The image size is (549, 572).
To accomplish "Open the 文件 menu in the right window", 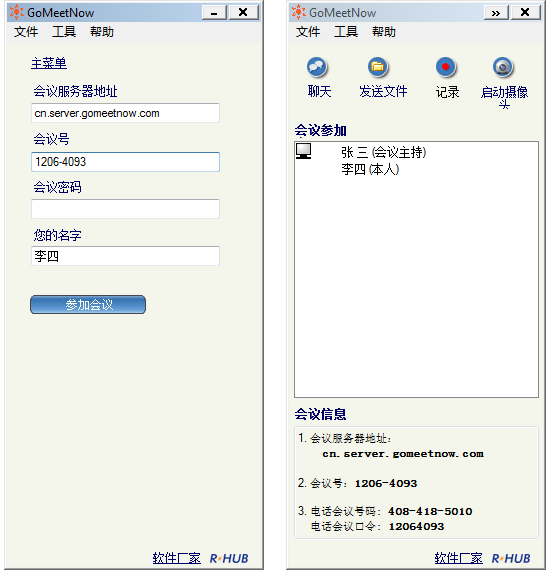I will (x=308, y=32).
